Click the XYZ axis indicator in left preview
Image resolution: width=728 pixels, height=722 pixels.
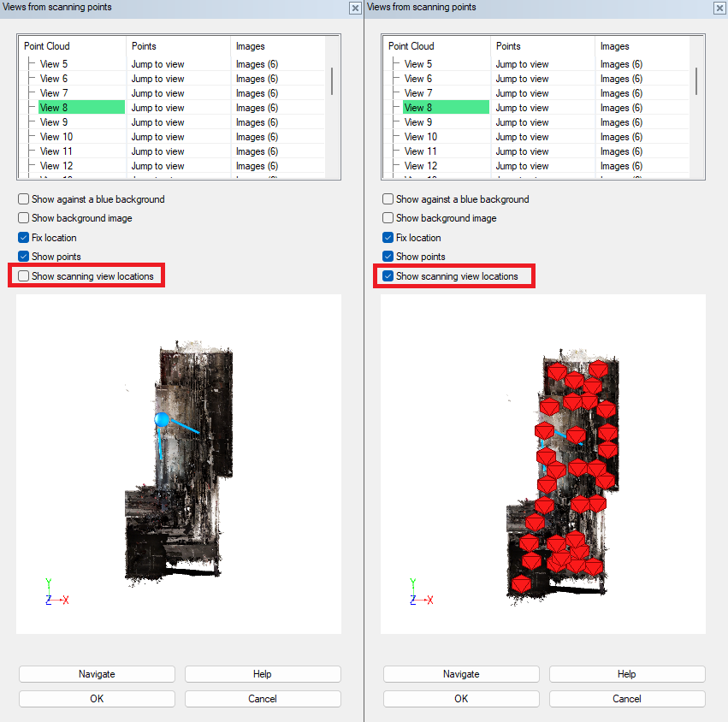point(56,593)
